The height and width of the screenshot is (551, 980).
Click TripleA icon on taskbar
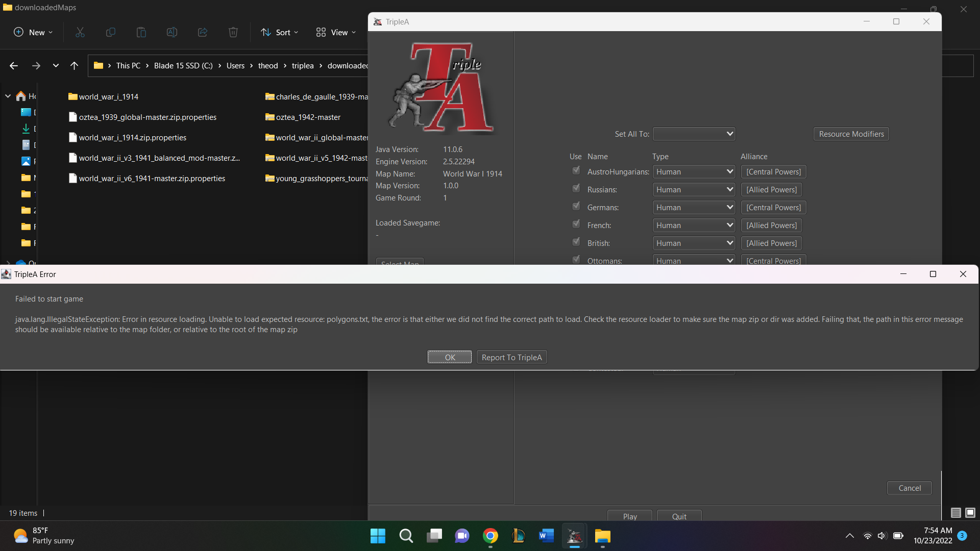click(x=574, y=536)
